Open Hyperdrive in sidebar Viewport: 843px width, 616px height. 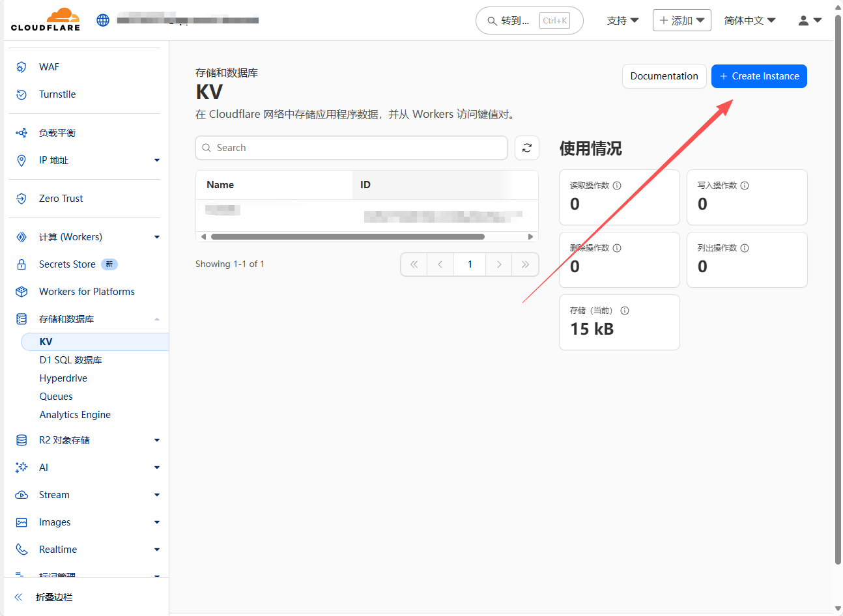63,378
